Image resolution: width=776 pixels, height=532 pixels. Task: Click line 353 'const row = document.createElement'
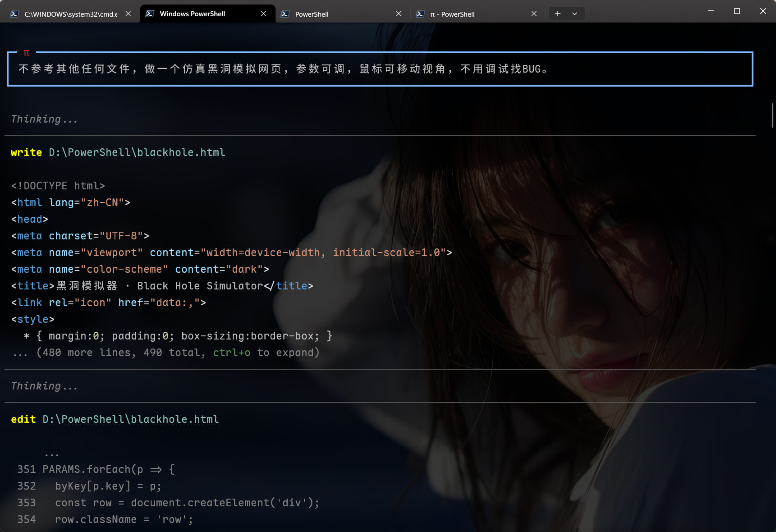pyautogui.click(x=168, y=503)
